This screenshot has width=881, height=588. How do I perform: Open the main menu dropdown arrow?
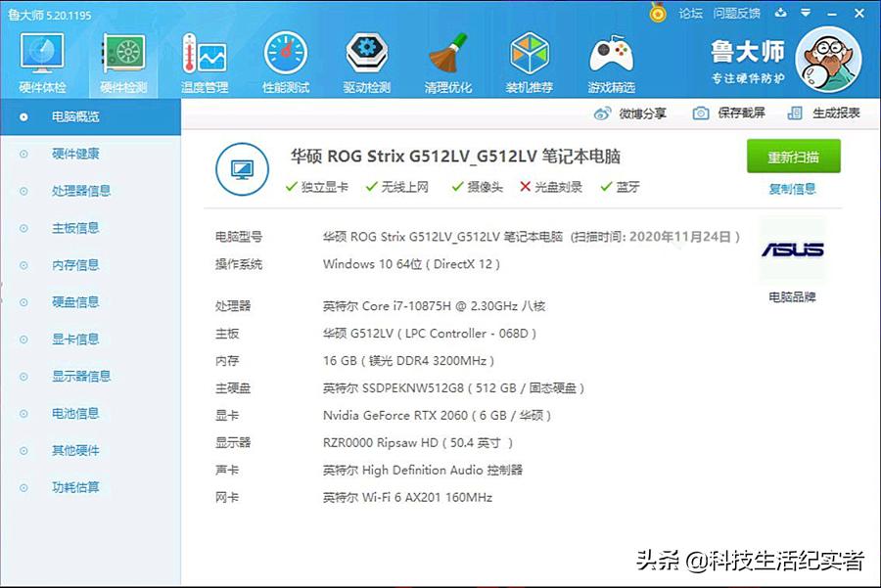pos(808,14)
